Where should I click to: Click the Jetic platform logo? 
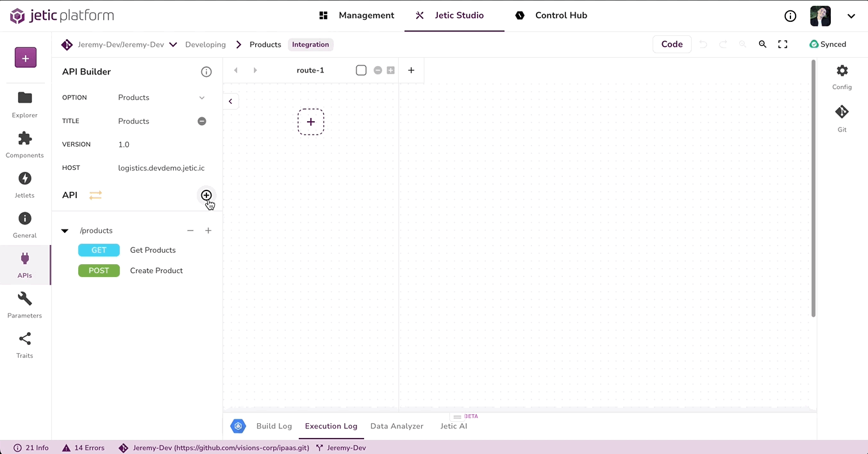62,15
